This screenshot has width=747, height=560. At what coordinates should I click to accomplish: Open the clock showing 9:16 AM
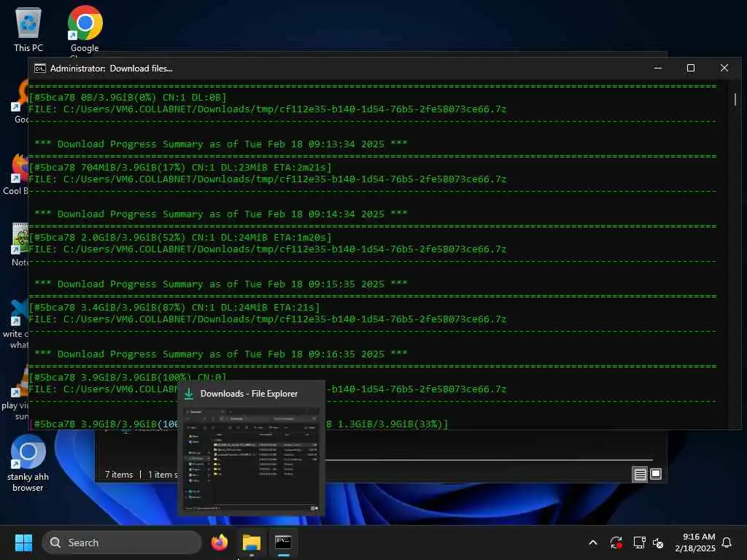(695, 542)
